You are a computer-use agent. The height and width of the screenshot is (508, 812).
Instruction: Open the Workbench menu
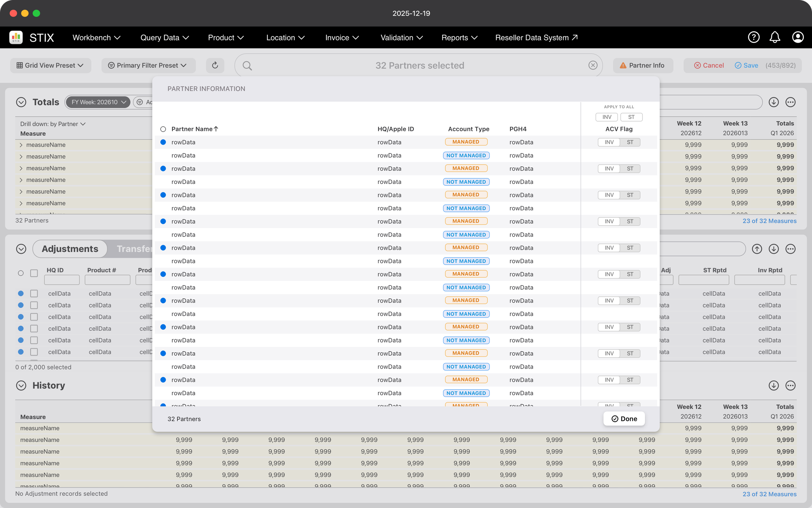click(96, 38)
